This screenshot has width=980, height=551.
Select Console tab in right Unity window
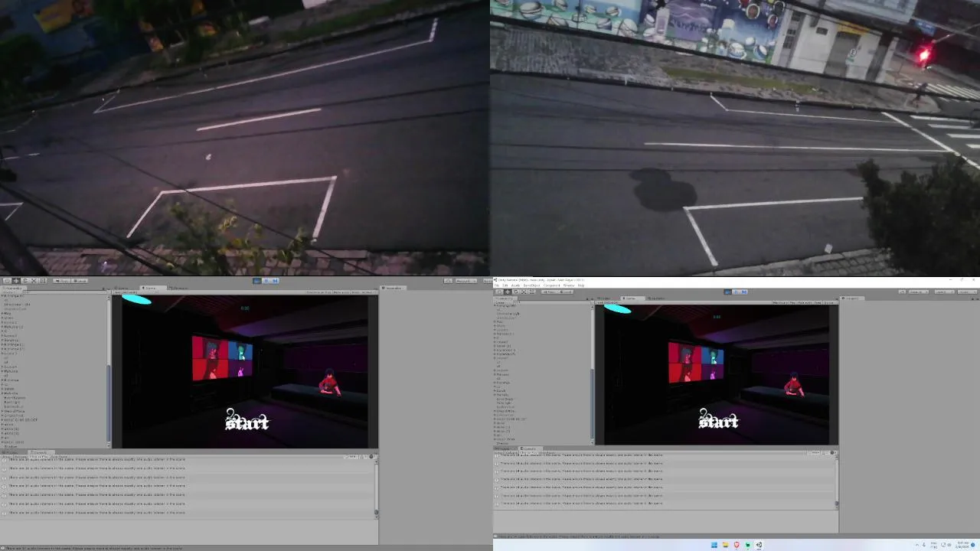pos(529,448)
